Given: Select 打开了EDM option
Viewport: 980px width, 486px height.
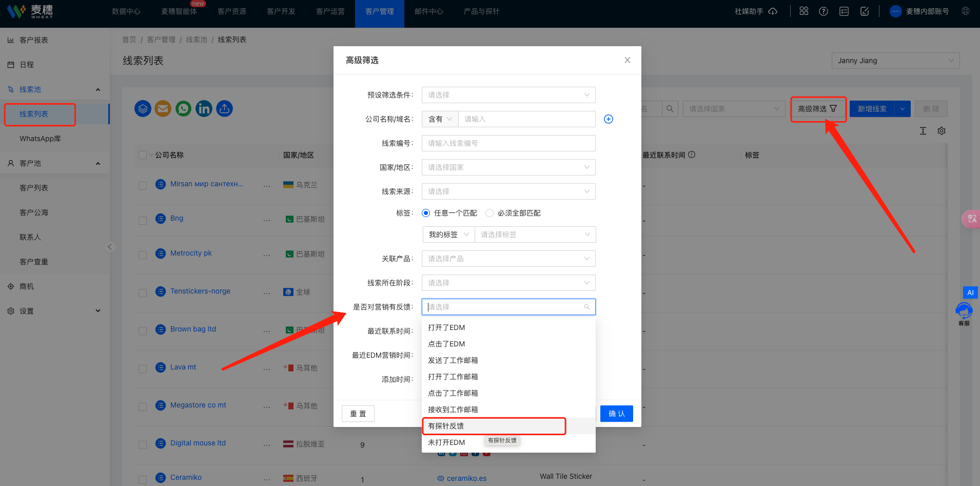Looking at the screenshot, I should [508, 327].
